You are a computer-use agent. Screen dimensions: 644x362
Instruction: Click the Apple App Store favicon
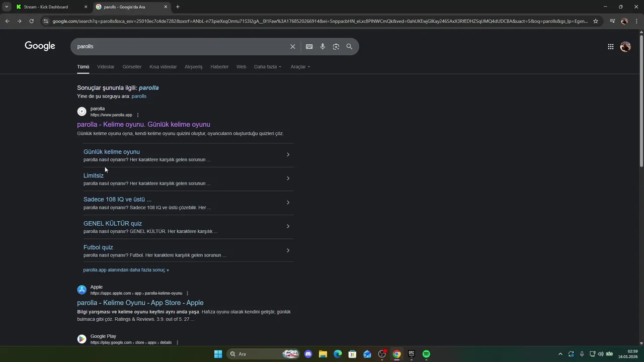pyautogui.click(x=82, y=290)
